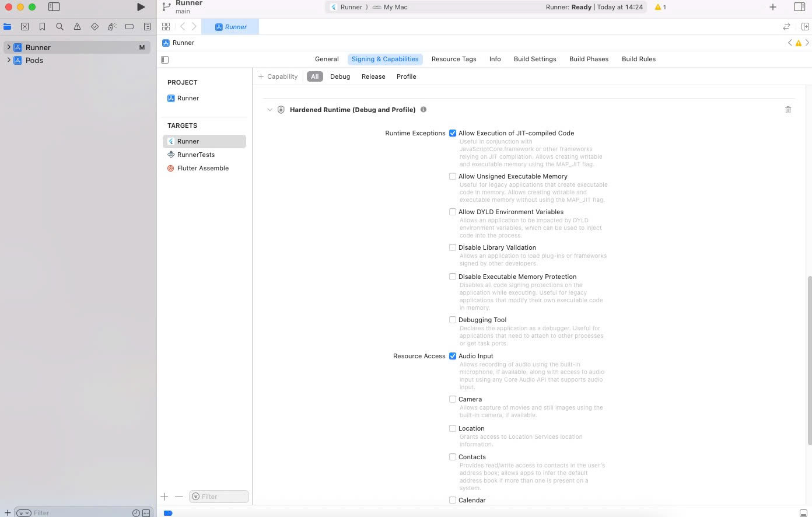
Task: Enable Contacts resource access
Action: (x=453, y=457)
